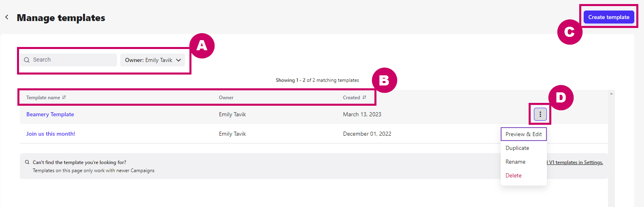Click the magnifier icon in the help banner
This screenshot has width=644, height=207.
[x=27, y=162]
